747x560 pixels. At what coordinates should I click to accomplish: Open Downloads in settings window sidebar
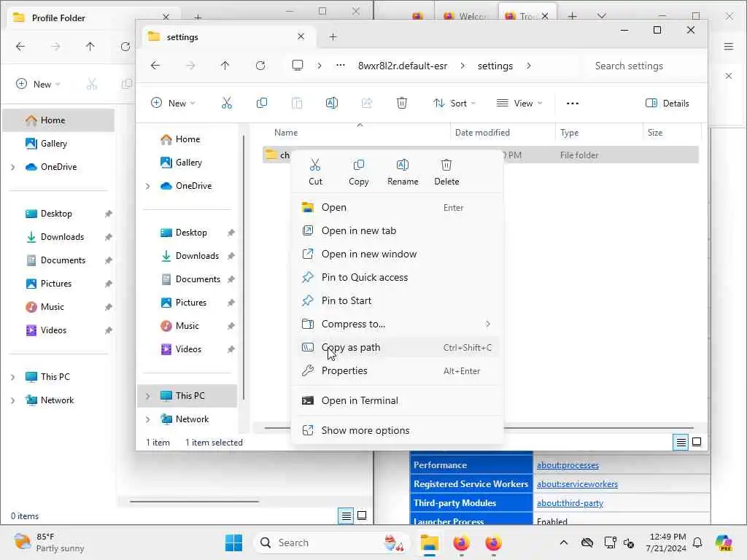tap(190, 256)
